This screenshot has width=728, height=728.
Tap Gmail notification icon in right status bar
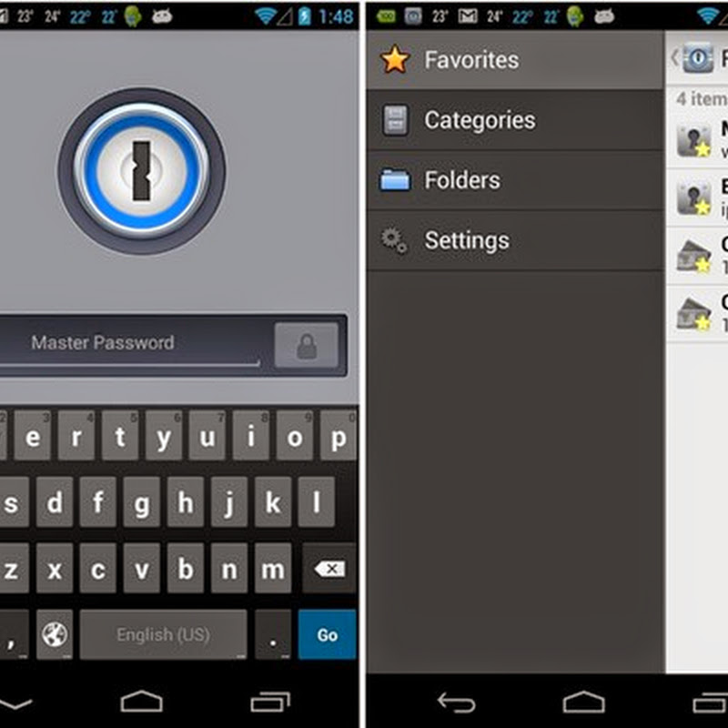(x=468, y=16)
